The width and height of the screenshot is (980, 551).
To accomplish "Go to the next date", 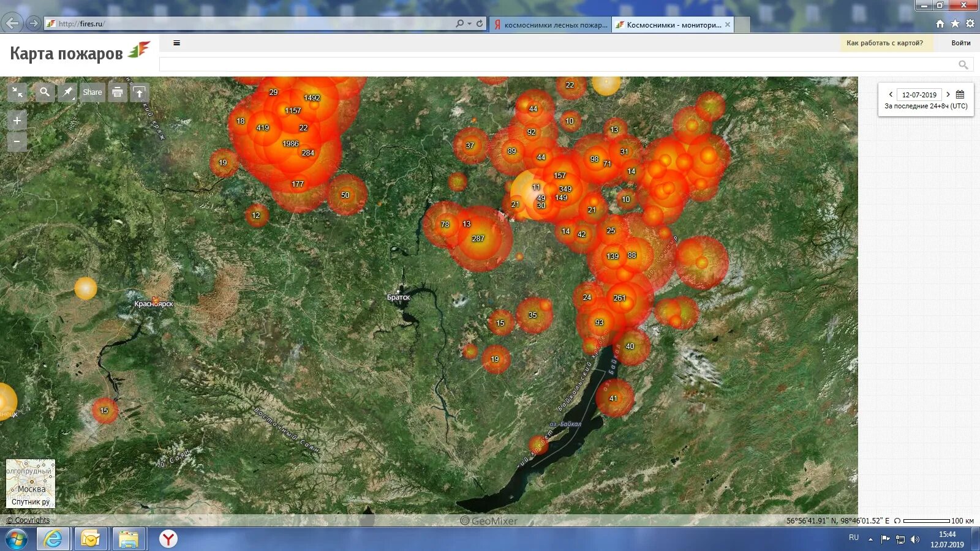I will tap(948, 94).
